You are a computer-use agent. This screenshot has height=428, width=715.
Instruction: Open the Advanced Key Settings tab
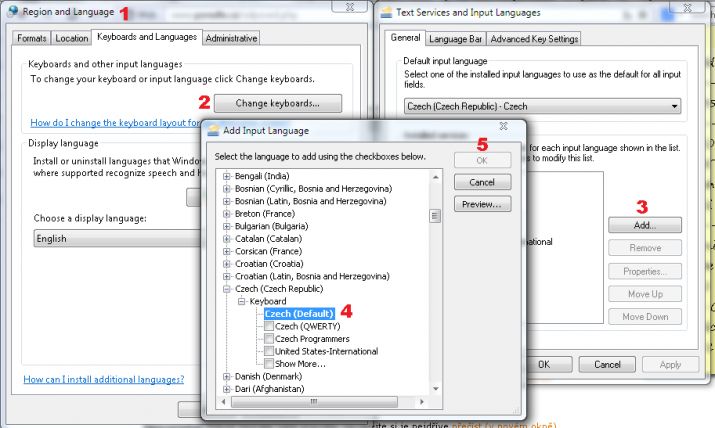(x=534, y=39)
